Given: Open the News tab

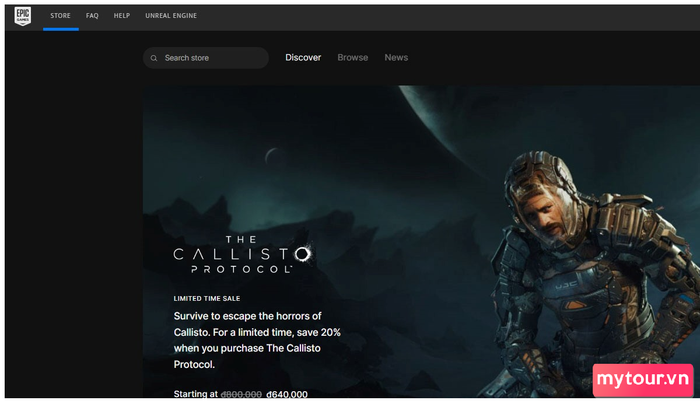Looking at the screenshot, I should point(396,58).
